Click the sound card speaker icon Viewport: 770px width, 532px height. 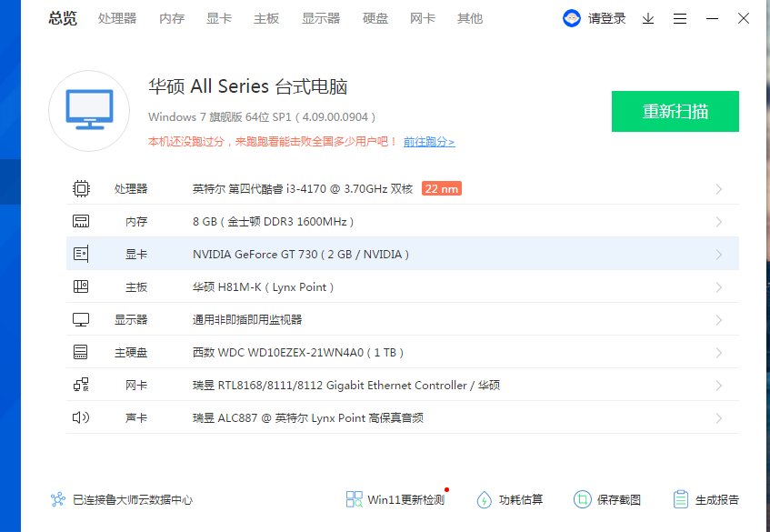point(81,417)
